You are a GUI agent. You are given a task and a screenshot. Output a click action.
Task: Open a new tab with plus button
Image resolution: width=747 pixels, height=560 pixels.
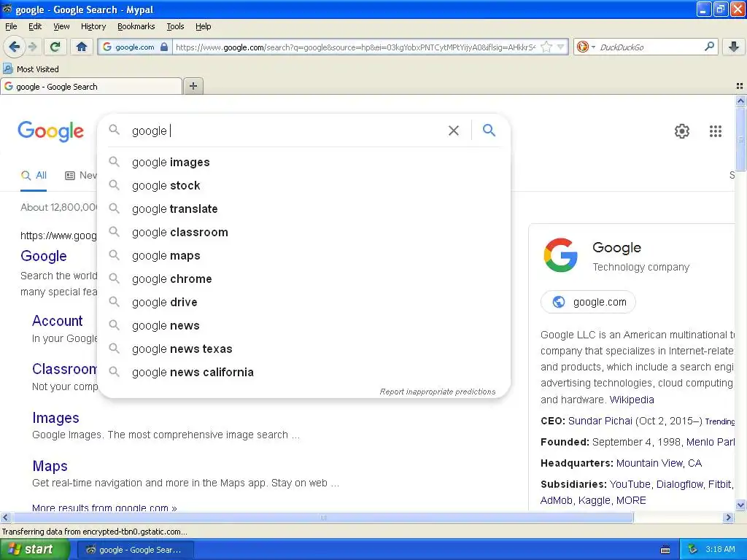coord(193,86)
